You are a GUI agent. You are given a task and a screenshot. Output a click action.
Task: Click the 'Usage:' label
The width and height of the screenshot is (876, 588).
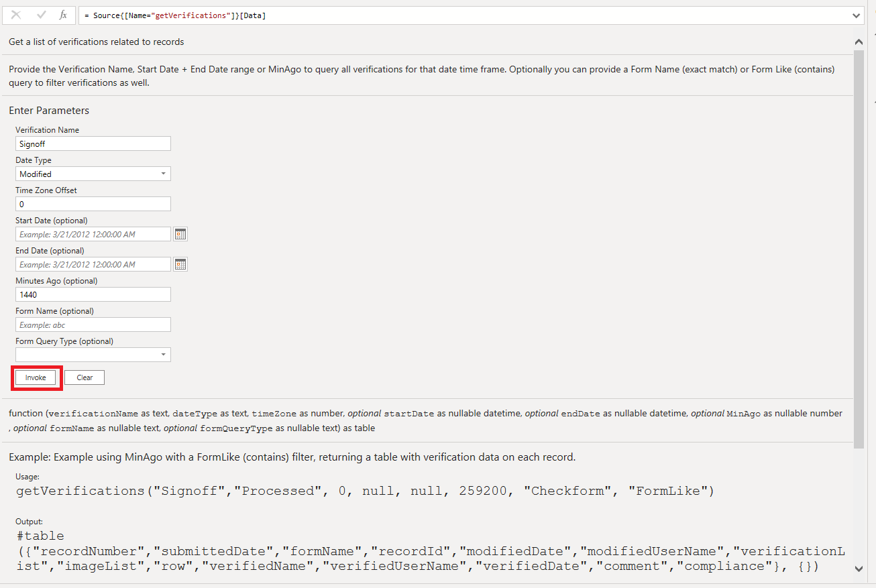coord(28,477)
